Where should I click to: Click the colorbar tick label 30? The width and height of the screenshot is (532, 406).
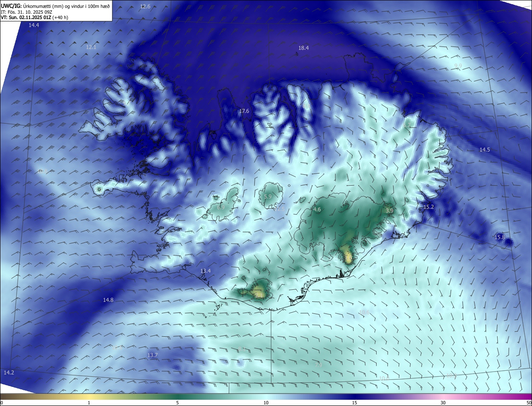tap(443, 403)
